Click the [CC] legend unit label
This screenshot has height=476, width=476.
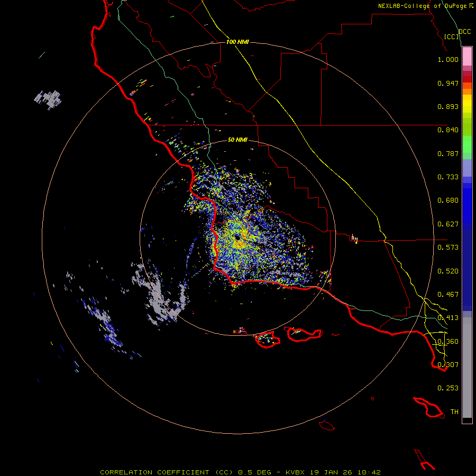pyautogui.click(x=452, y=36)
